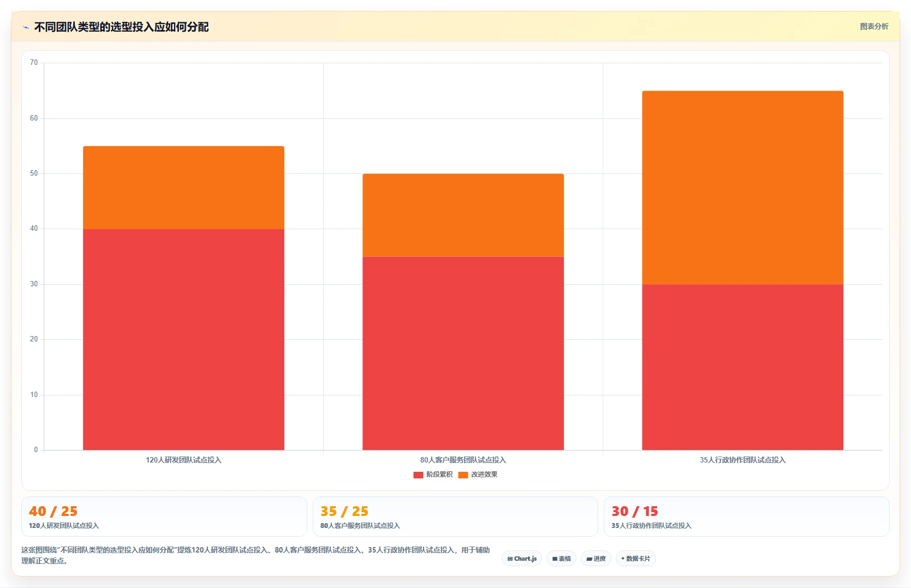Click the orange bar segment for 80人客户服务团队
This screenshot has width=911, height=588.
point(463,215)
